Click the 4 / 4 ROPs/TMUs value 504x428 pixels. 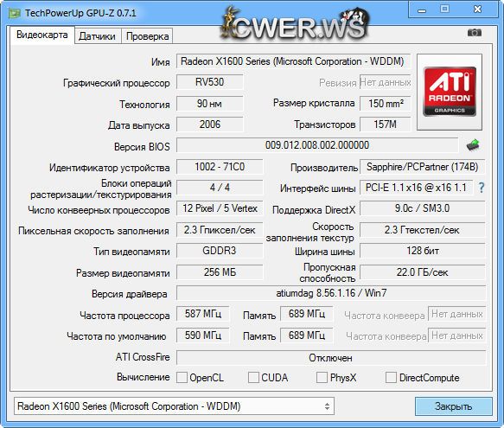pos(220,188)
